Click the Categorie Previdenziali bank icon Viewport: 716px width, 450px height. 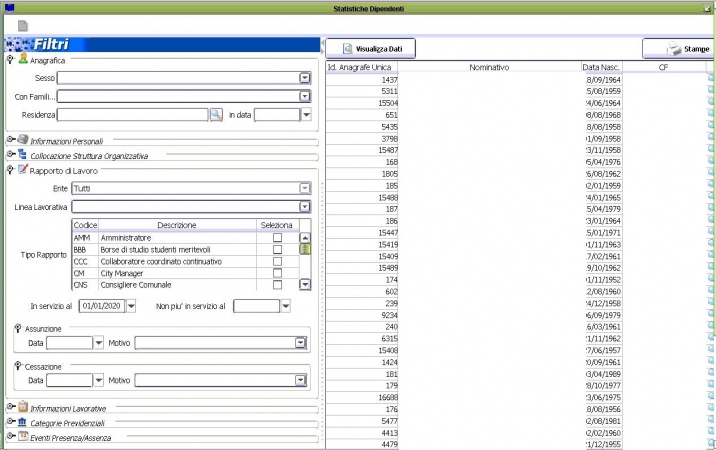coord(23,422)
